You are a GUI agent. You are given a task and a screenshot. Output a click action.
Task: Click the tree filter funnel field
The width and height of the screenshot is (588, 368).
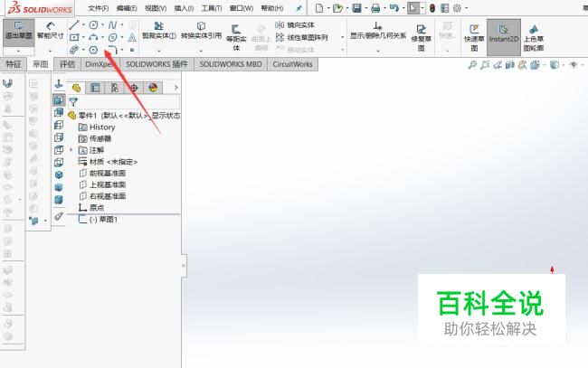pos(124,101)
